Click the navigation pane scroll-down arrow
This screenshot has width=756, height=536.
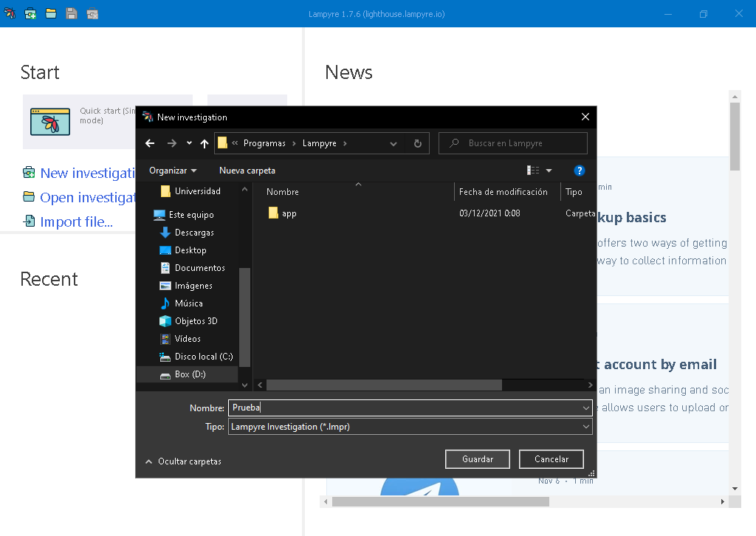(245, 385)
